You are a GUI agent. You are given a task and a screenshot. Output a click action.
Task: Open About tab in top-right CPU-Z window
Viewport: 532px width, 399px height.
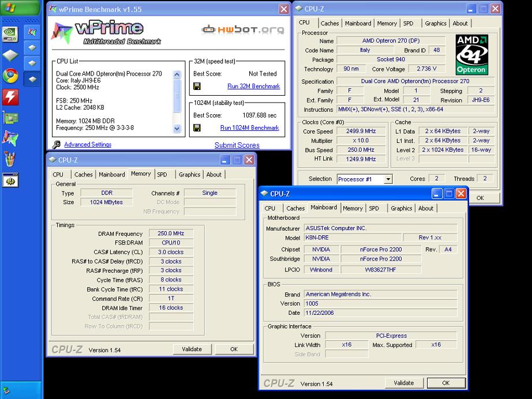(460, 24)
